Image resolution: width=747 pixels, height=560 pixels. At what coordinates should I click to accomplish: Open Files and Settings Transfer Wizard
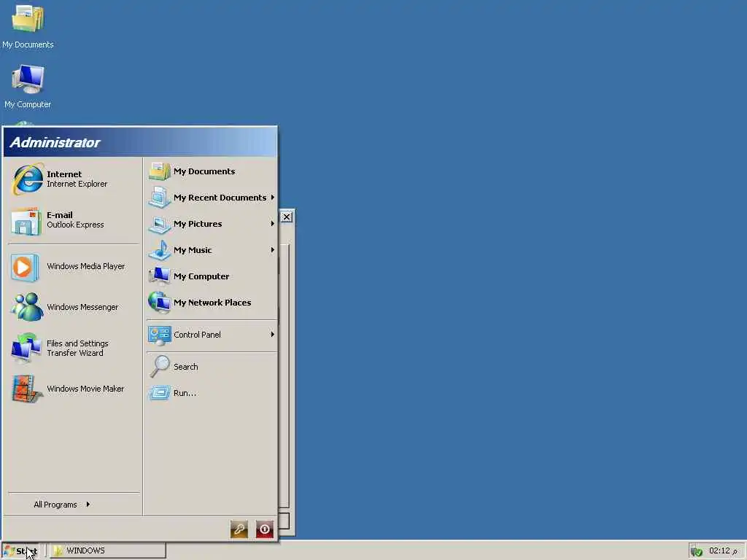point(75,348)
